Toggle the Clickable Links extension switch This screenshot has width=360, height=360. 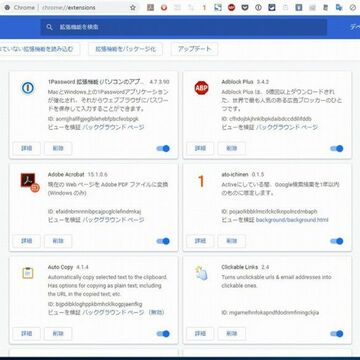point(337,334)
